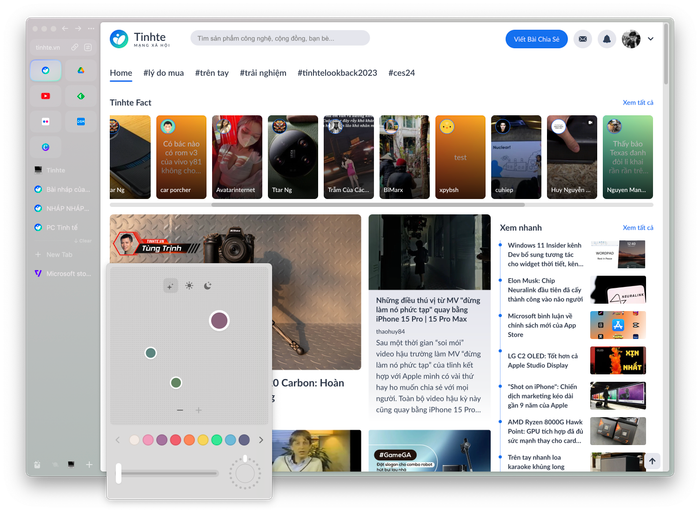700x518 pixels.
Task: Open the library icon at sidebar bottom
Action: coord(38,464)
